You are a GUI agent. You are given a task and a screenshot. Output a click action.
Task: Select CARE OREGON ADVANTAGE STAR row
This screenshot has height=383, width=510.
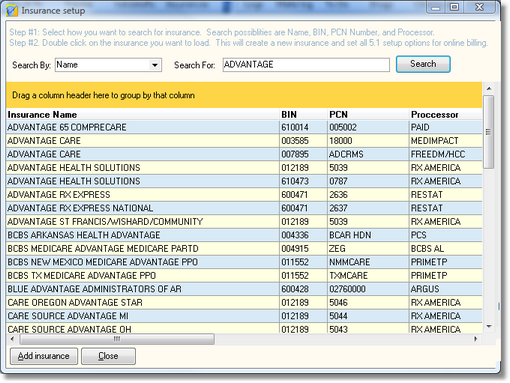pos(244,303)
